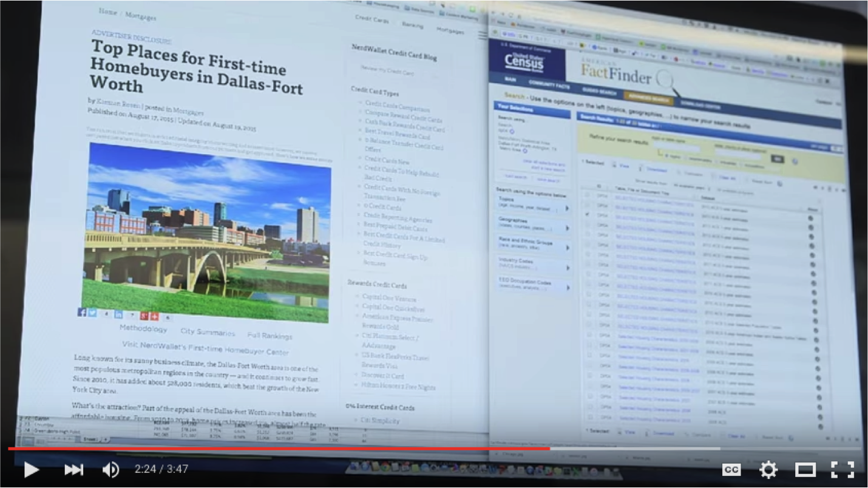Viewport: 868px width, 488px height.
Task: Share article via Facebook icon
Action: click(81, 312)
